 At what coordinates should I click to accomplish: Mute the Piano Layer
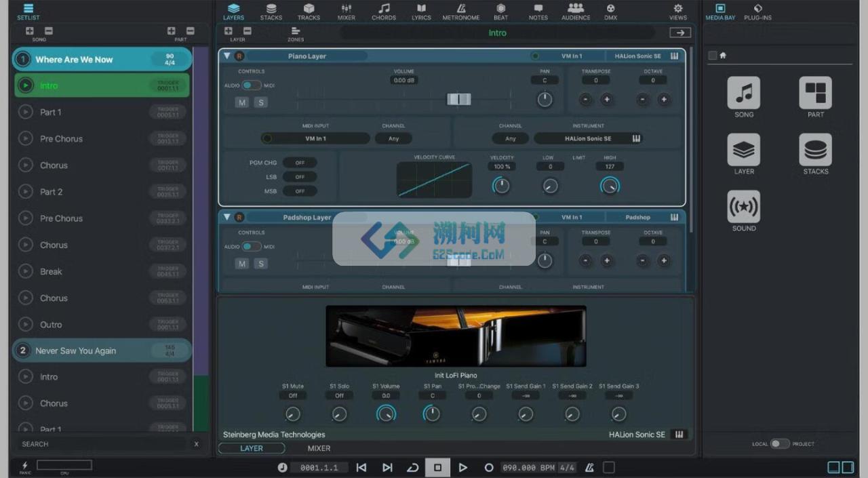(242, 102)
